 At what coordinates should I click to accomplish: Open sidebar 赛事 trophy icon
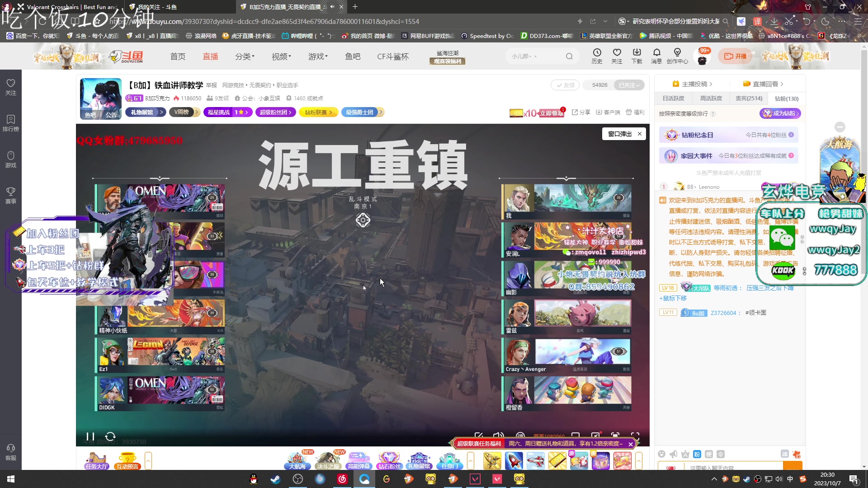point(11,195)
